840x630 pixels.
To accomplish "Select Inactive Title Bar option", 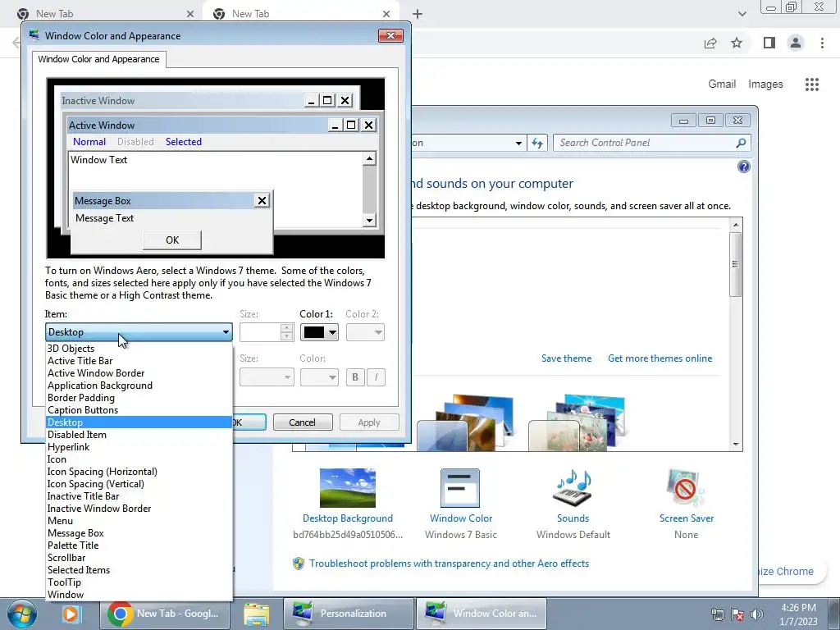I will pyautogui.click(x=139, y=496).
